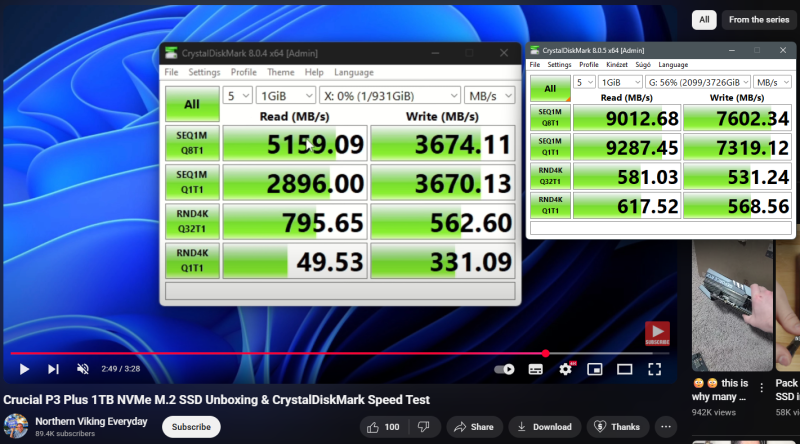Expand the MB/s unit dropdown in 8.0.4 window
The width and height of the screenshot is (800, 444).
(x=489, y=96)
